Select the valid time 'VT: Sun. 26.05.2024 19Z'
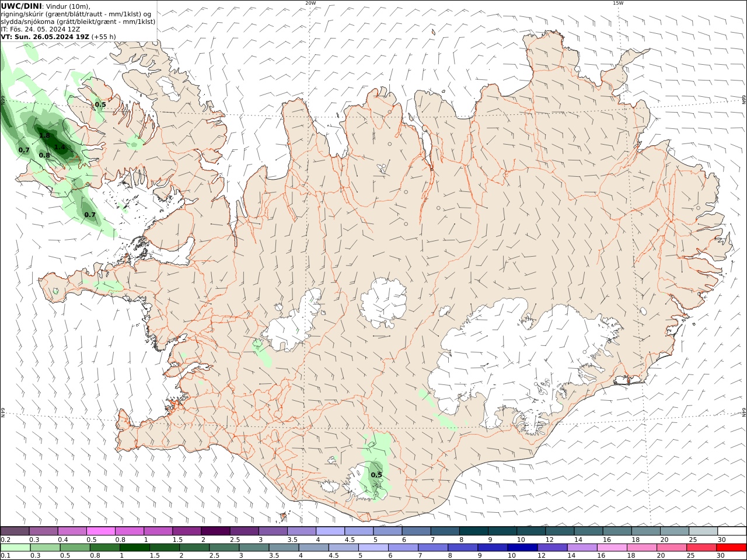Image resolution: width=747 pixels, height=560 pixels. 45,37
